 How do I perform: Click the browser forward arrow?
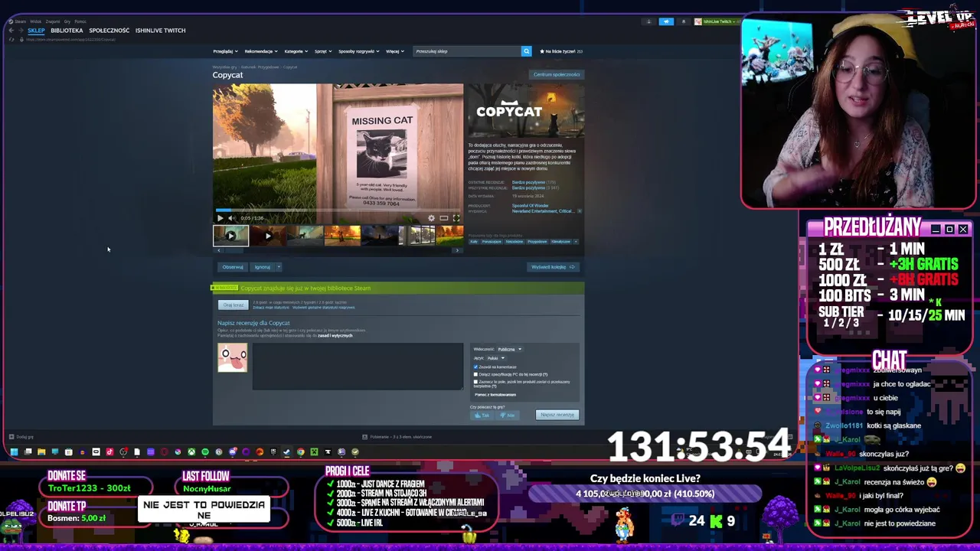(21, 31)
